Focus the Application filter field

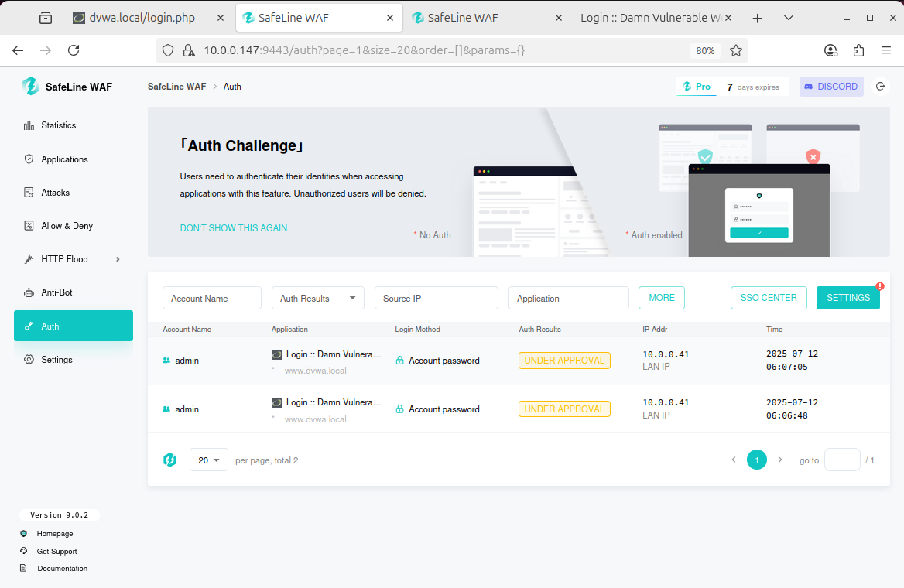coord(568,298)
